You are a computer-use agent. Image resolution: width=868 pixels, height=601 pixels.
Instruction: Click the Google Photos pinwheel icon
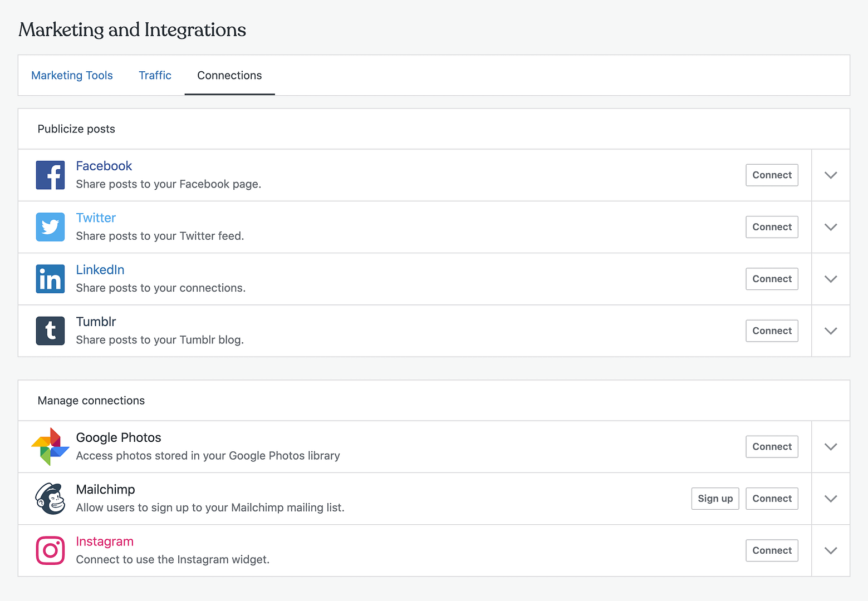tap(50, 446)
